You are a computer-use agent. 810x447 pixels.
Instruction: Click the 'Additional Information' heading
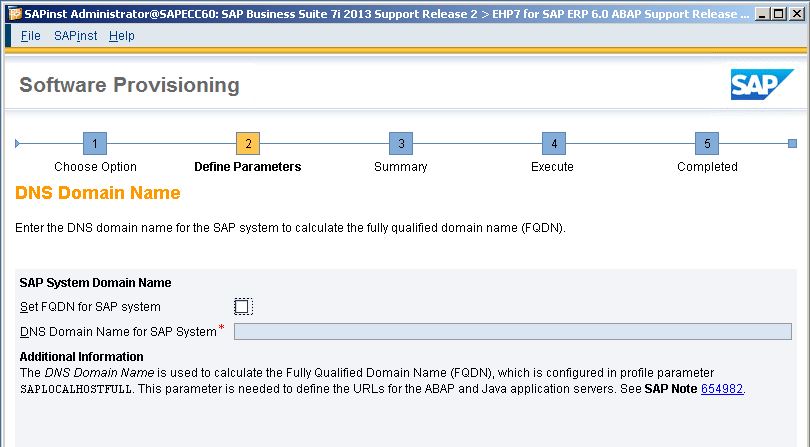click(x=82, y=357)
